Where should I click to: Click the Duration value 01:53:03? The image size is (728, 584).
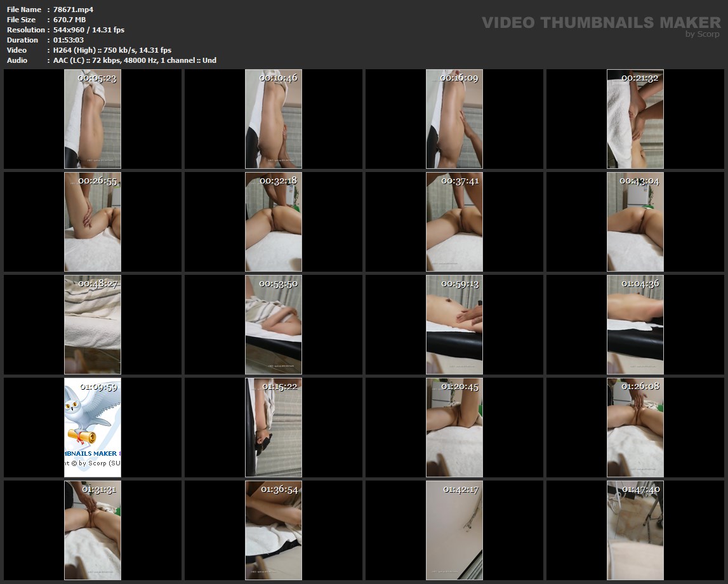tap(69, 40)
